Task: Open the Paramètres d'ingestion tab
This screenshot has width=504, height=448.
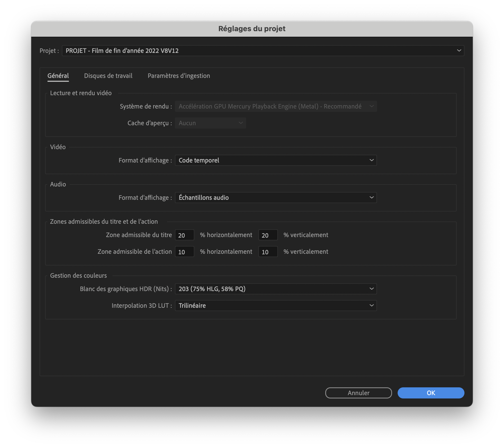Action: (x=179, y=75)
